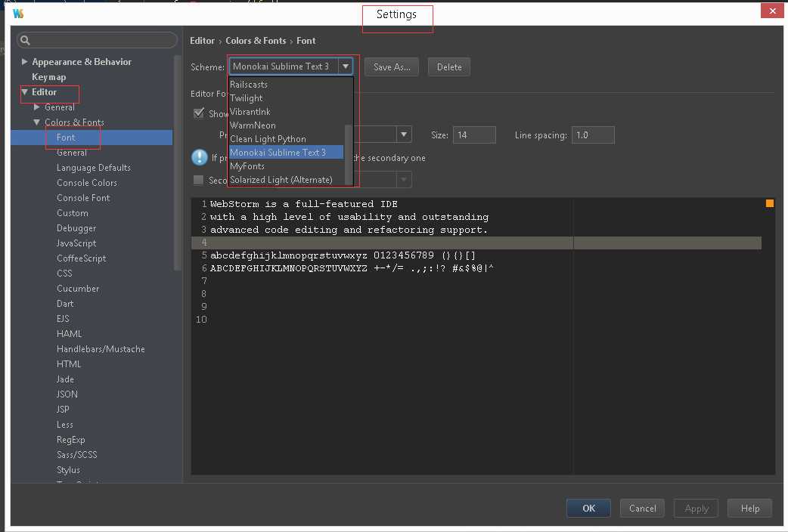Click the font Size input field

pos(474,135)
